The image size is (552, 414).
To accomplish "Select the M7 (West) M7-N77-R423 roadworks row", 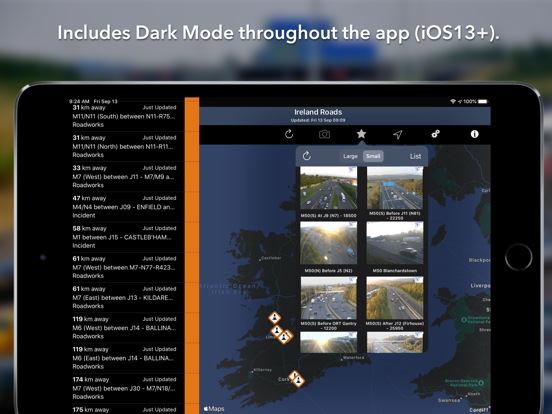I will (127, 268).
